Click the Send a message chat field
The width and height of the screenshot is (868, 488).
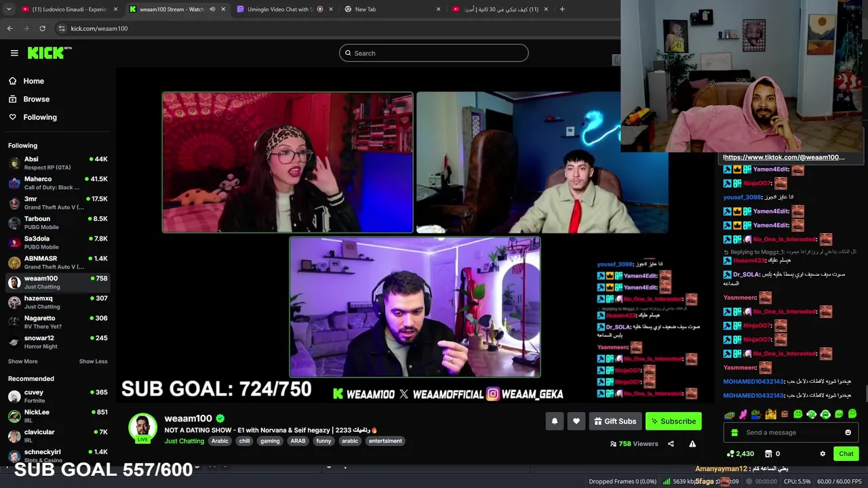(792, 432)
